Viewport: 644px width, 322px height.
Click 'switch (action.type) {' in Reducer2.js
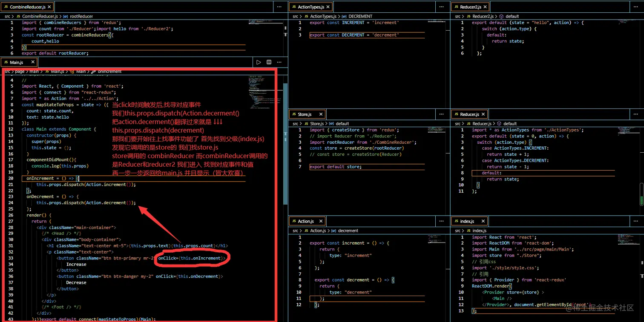(510, 29)
